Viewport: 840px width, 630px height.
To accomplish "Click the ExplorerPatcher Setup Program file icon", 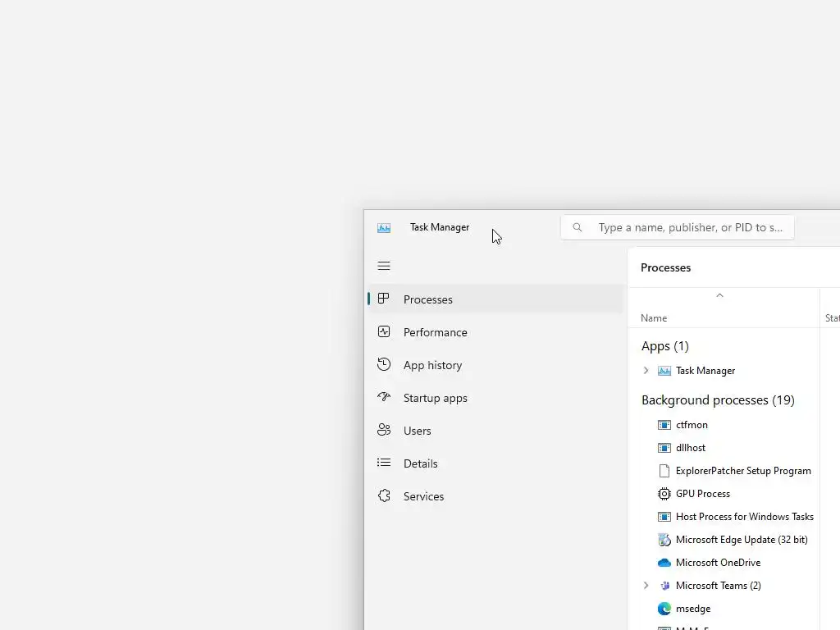I will pos(664,471).
